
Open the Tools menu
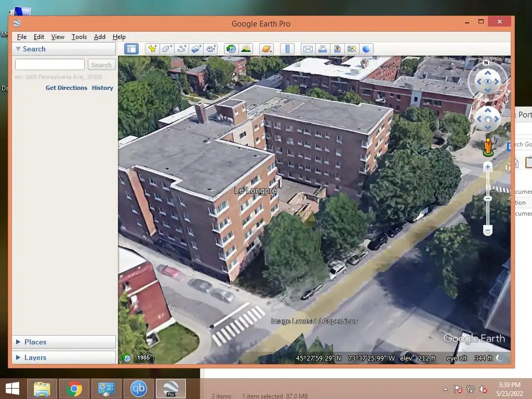(79, 37)
